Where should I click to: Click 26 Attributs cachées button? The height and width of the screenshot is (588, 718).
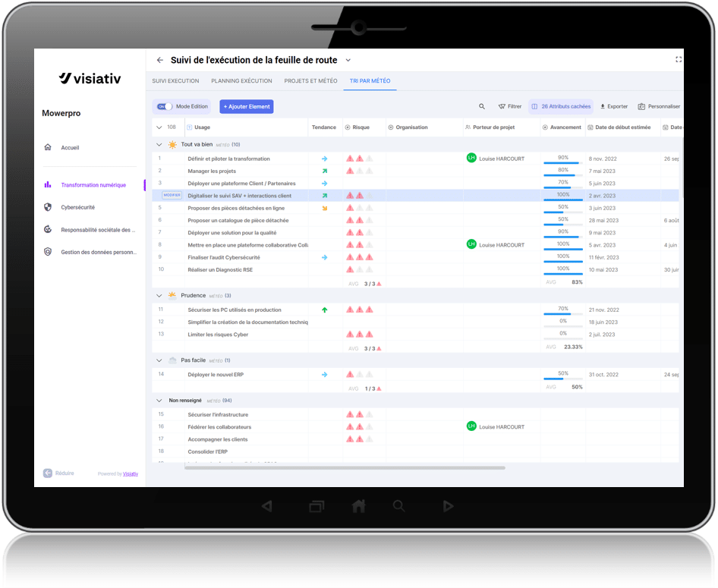tap(561, 107)
